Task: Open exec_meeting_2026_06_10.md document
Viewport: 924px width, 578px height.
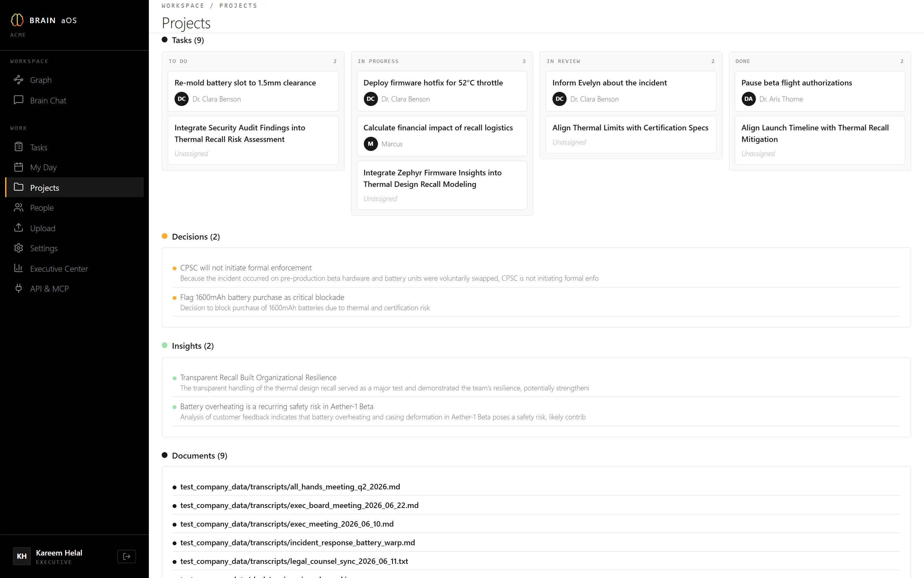Action: pyautogui.click(x=536, y=524)
